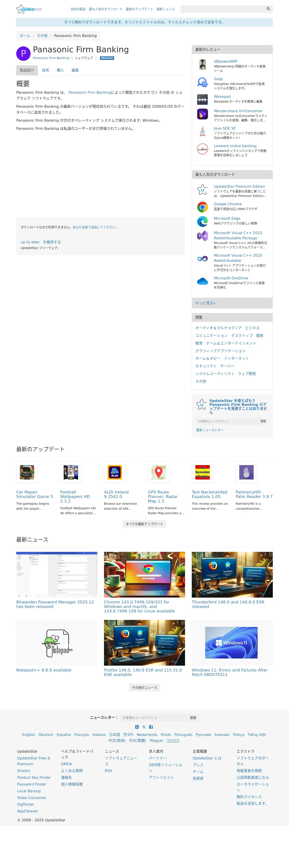The image size is (289, 868).
Task: Open the Visual C++ 2010 infinity icon
Action: (x=203, y=258)
